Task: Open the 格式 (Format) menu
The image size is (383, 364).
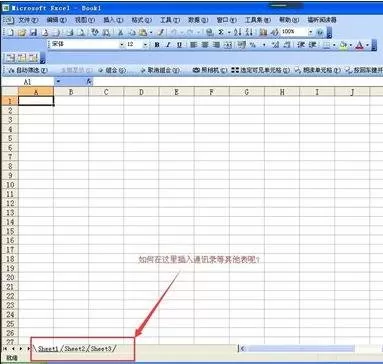Action: [141, 20]
